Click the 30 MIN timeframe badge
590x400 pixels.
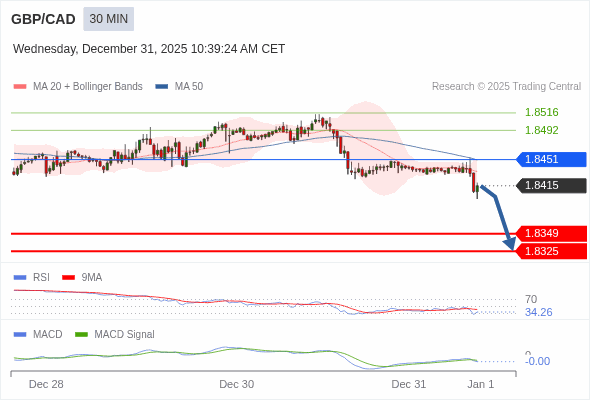point(108,19)
